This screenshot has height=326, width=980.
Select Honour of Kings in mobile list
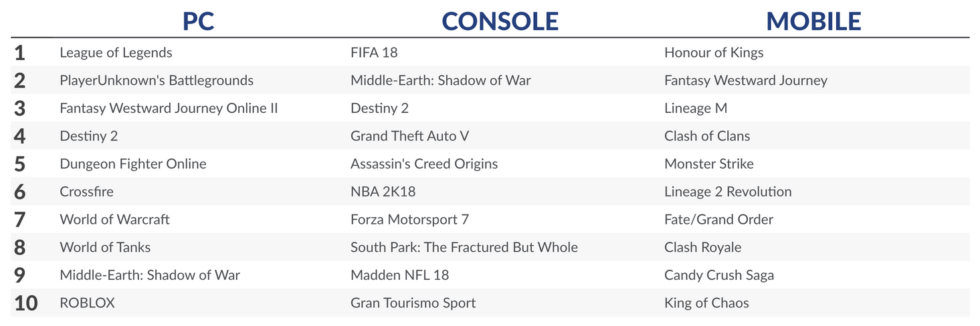click(x=714, y=52)
